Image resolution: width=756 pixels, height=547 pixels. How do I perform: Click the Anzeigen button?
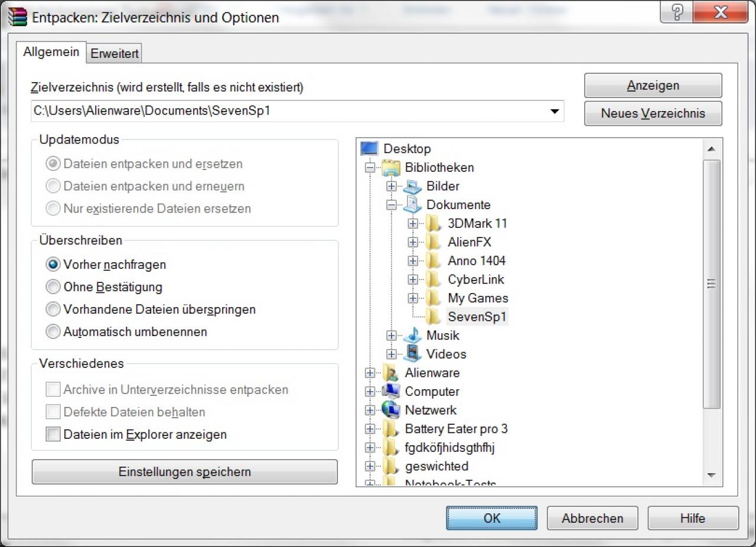[x=653, y=86]
